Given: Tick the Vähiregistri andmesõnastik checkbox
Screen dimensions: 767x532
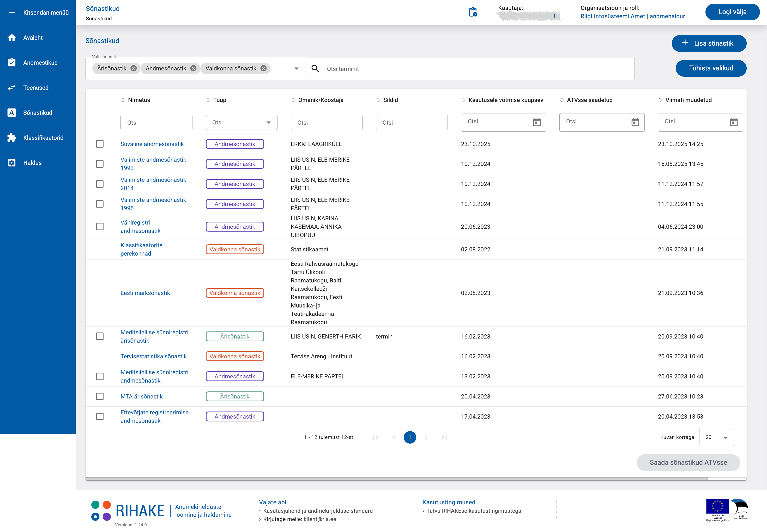Looking at the screenshot, I should click(100, 227).
